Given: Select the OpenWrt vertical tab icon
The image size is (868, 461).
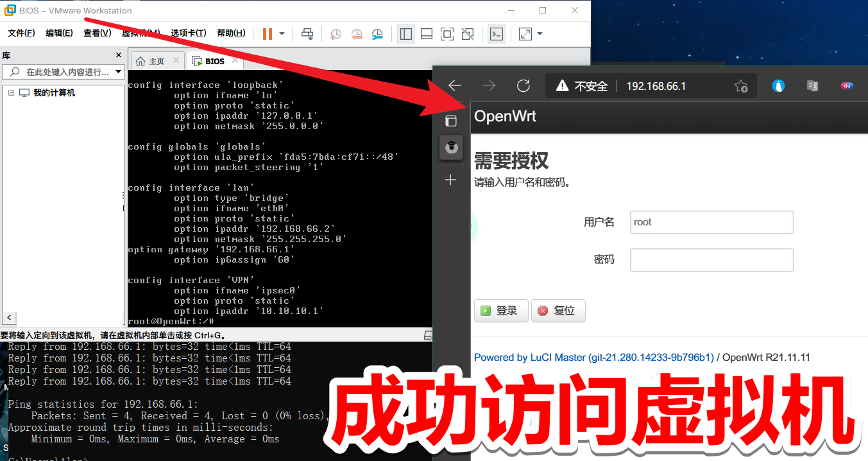Looking at the screenshot, I should pos(451,148).
